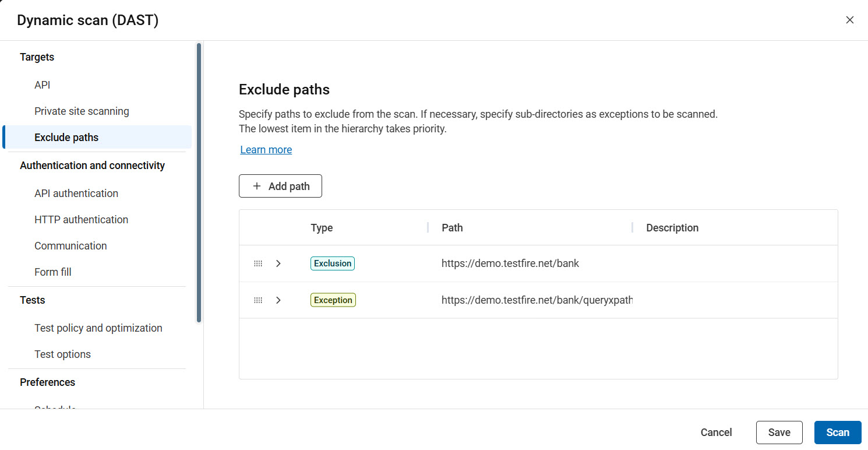The width and height of the screenshot is (868, 450).
Task: Select Test options in sidebar
Action: click(62, 354)
